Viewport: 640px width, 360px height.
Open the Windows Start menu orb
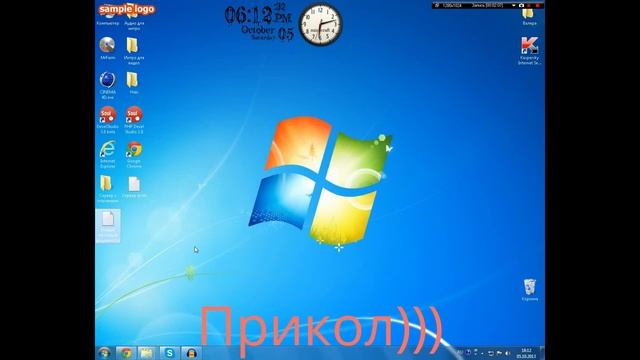(x=104, y=353)
